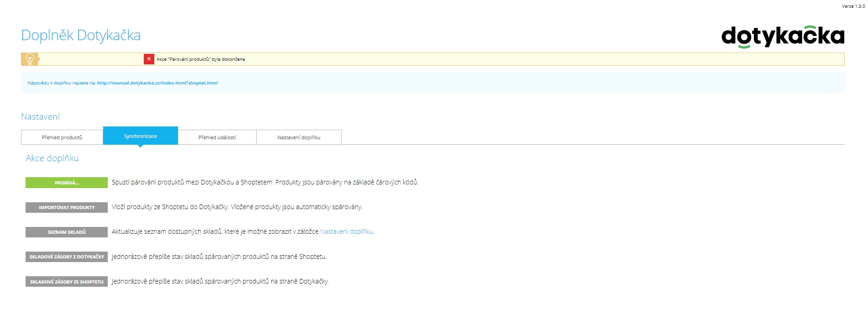Click Skladové zásoby ze Shoptetu button
This screenshot has width=868, height=326.
(x=67, y=282)
